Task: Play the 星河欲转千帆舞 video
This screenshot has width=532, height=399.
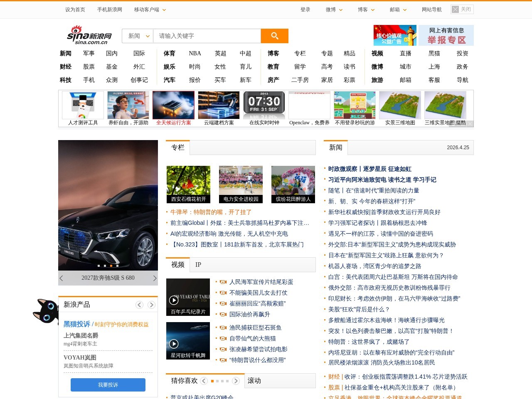Action: [174, 343]
